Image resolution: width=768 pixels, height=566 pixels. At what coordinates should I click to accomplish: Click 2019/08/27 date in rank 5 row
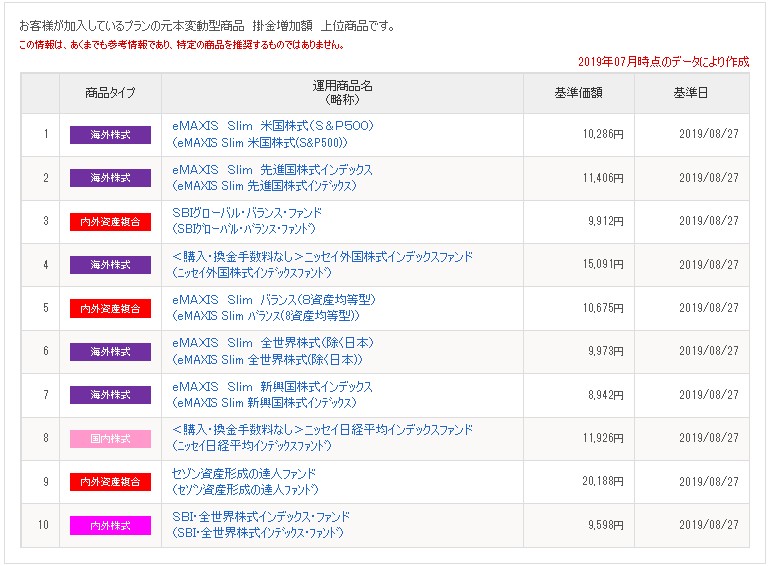tap(709, 308)
